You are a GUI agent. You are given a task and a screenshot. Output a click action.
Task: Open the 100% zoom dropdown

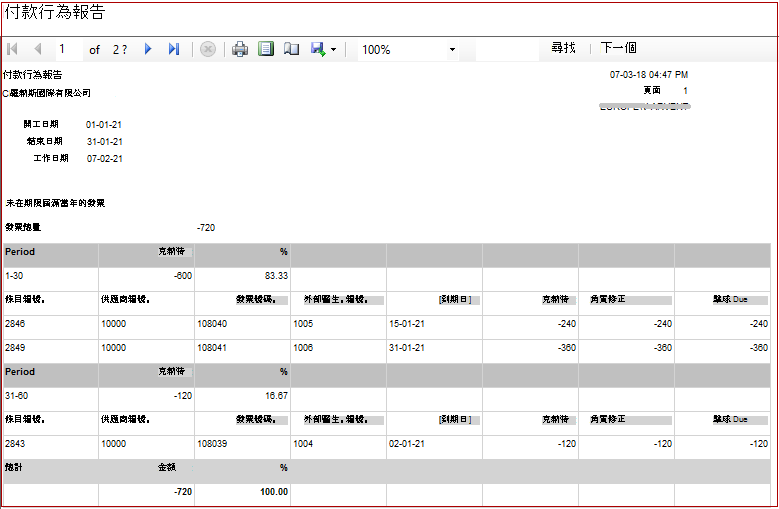[x=452, y=50]
